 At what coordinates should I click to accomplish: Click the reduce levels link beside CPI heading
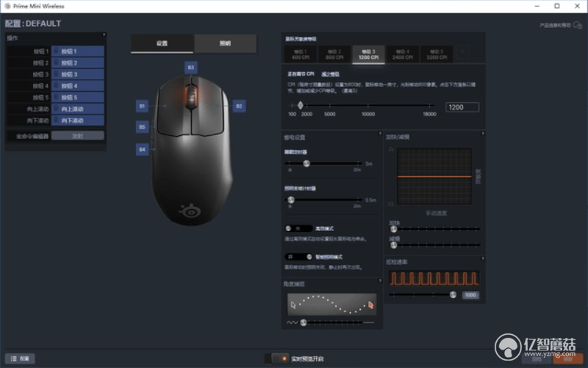(330, 74)
